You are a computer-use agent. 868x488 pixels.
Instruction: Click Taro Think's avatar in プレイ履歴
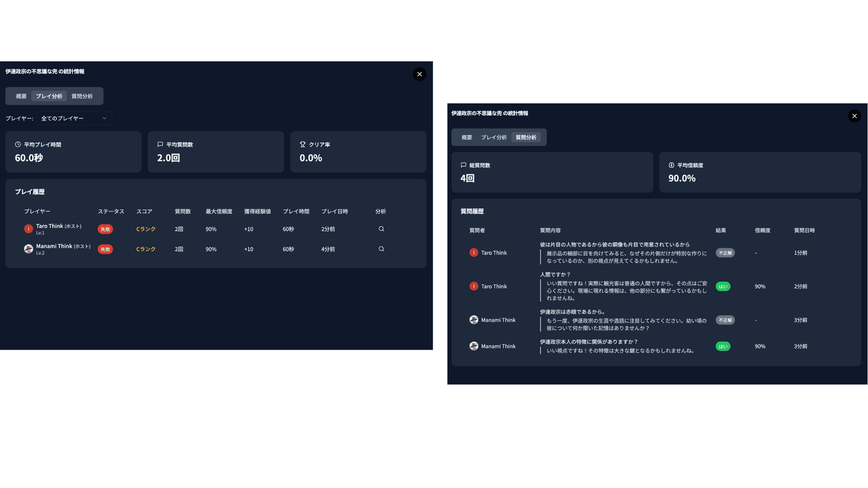click(x=29, y=228)
